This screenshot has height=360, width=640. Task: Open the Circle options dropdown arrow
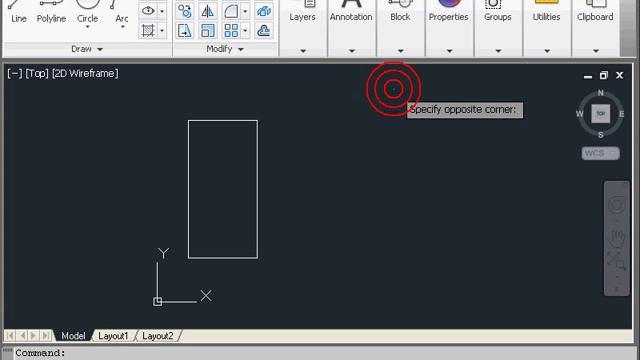coord(87,27)
